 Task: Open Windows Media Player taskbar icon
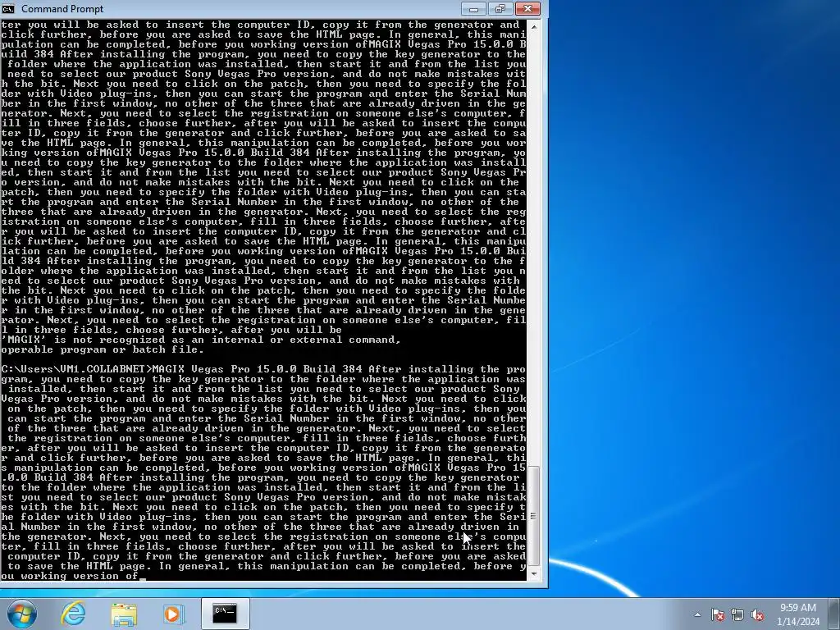pos(174,614)
